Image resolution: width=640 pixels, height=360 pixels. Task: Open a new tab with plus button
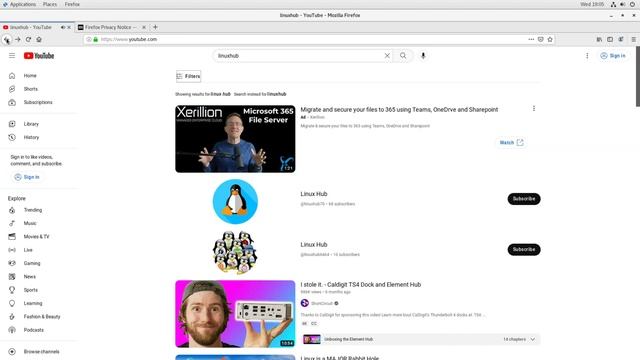155,27
